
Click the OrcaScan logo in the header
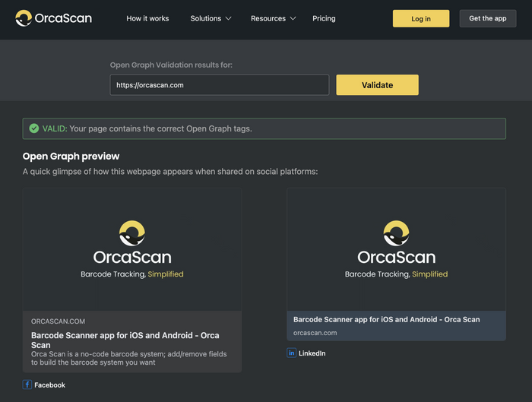tap(54, 18)
